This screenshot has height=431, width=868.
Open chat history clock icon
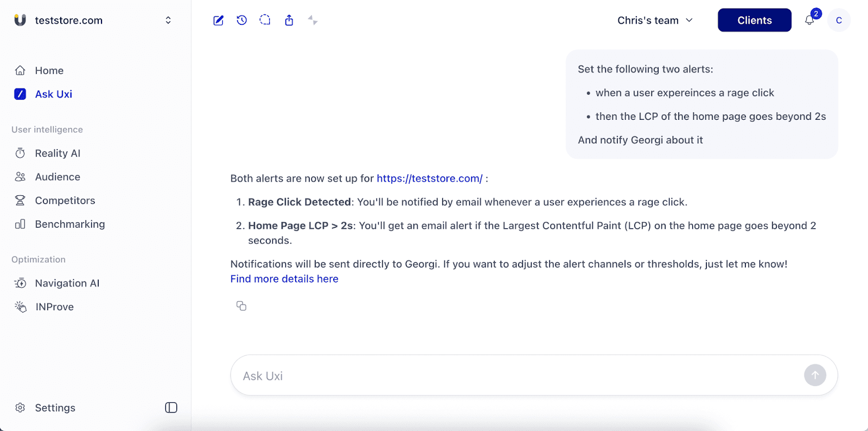(242, 20)
